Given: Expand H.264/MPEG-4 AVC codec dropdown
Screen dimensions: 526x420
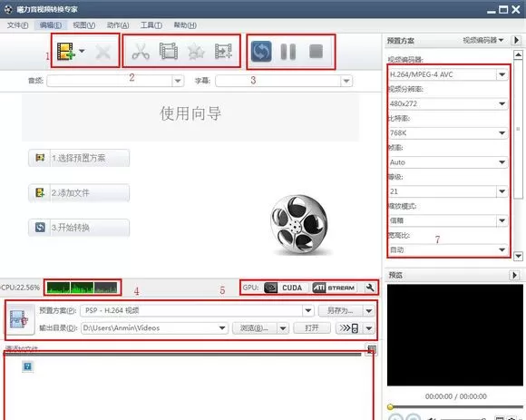Looking at the screenshot, I should click(x=502, y=74).
